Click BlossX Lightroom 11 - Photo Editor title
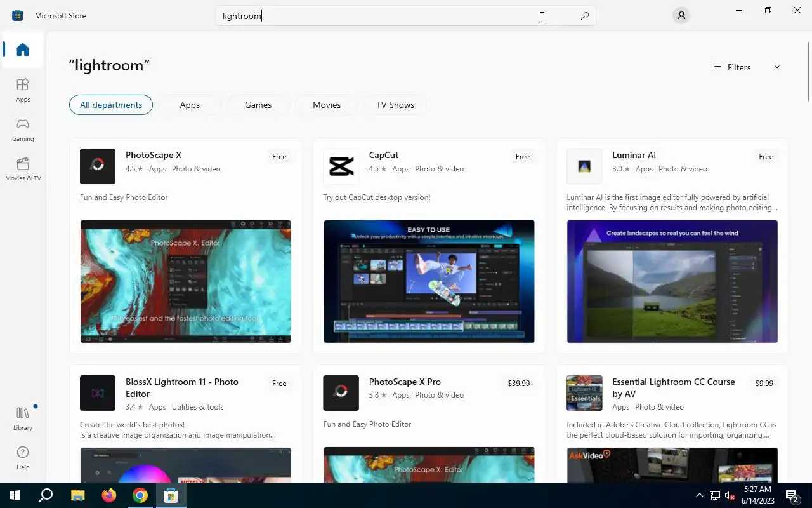Viewport: 812px width, 508px height. 182,387
